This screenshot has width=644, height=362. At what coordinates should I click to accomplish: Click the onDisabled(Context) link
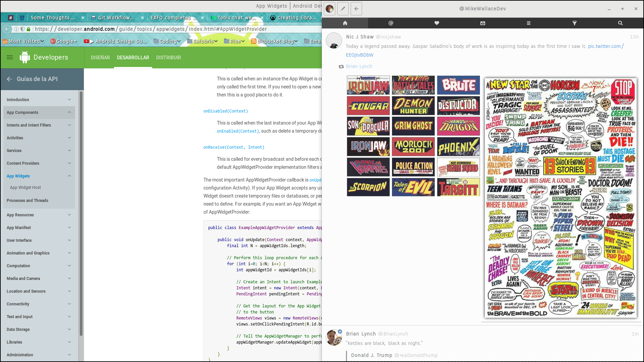[x=226, y=111]
